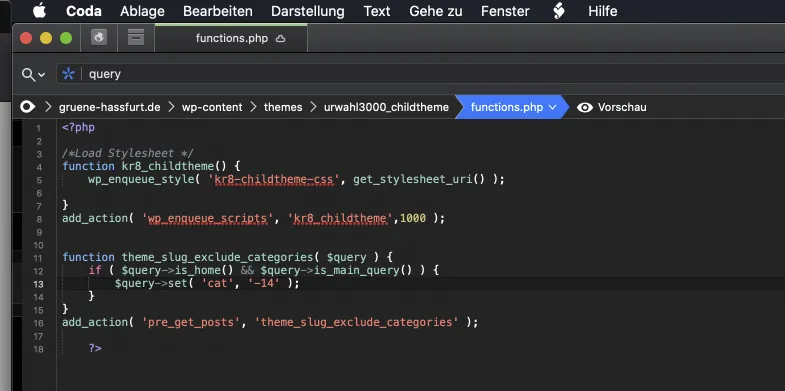Viewport: 785px width, 391px height.
Task: Select wp-content in the path bar
Action: [212, 107]
